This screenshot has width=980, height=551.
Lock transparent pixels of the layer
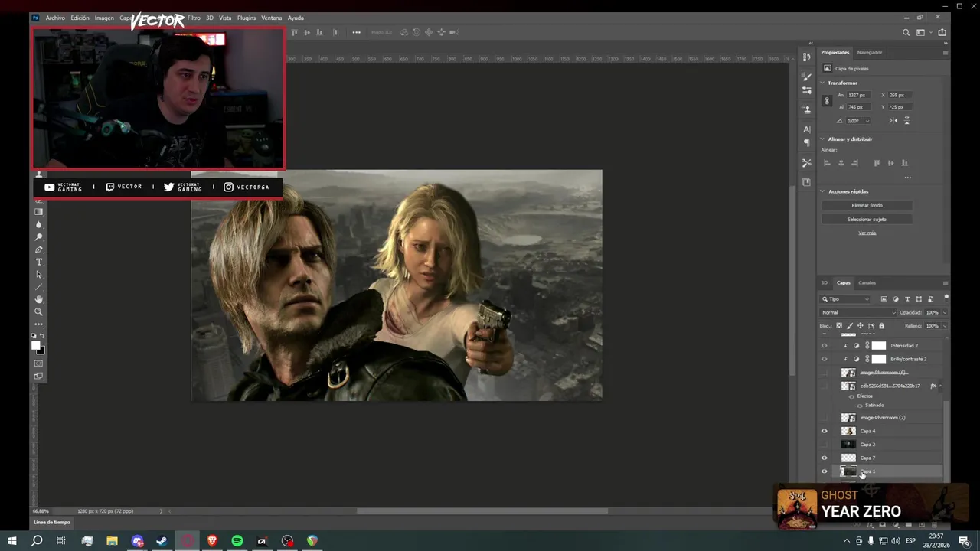[x=839, y=326]
